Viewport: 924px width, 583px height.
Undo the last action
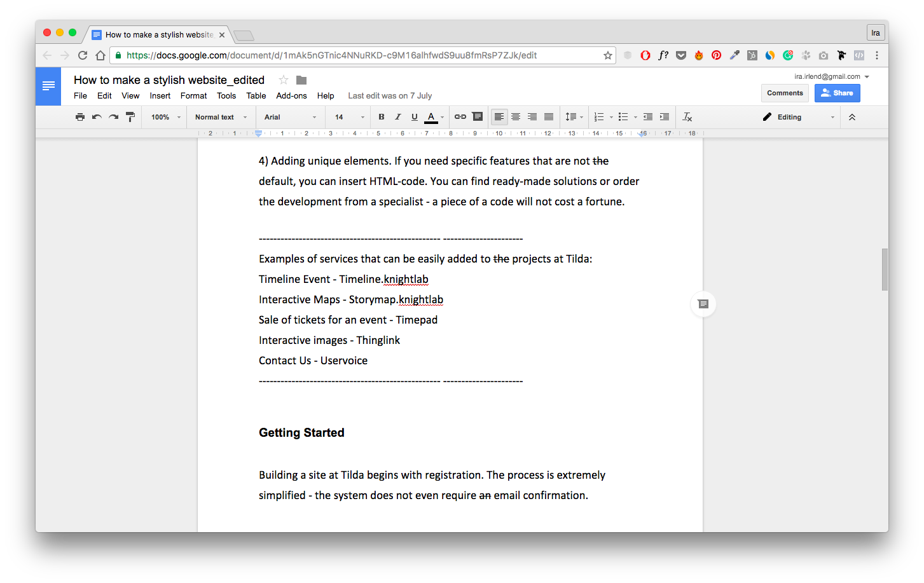coord(97,117)
